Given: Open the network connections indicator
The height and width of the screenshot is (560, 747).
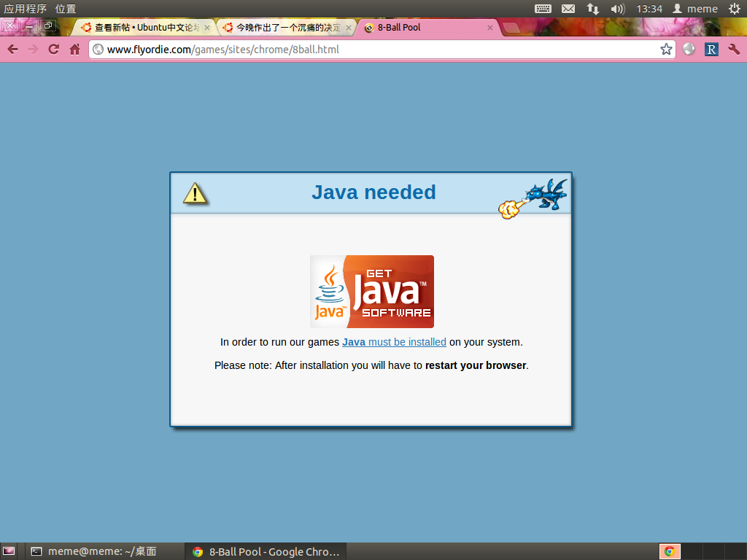Looking at the screenshot, I should point(592,9).
